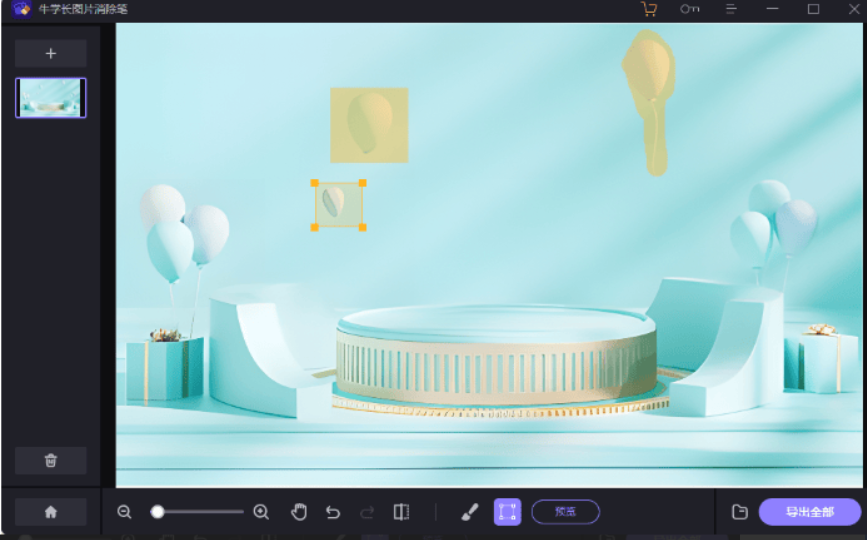Click the zoom out magnifier icon
This screenshot has width=867, height=540.
point(124,512)
